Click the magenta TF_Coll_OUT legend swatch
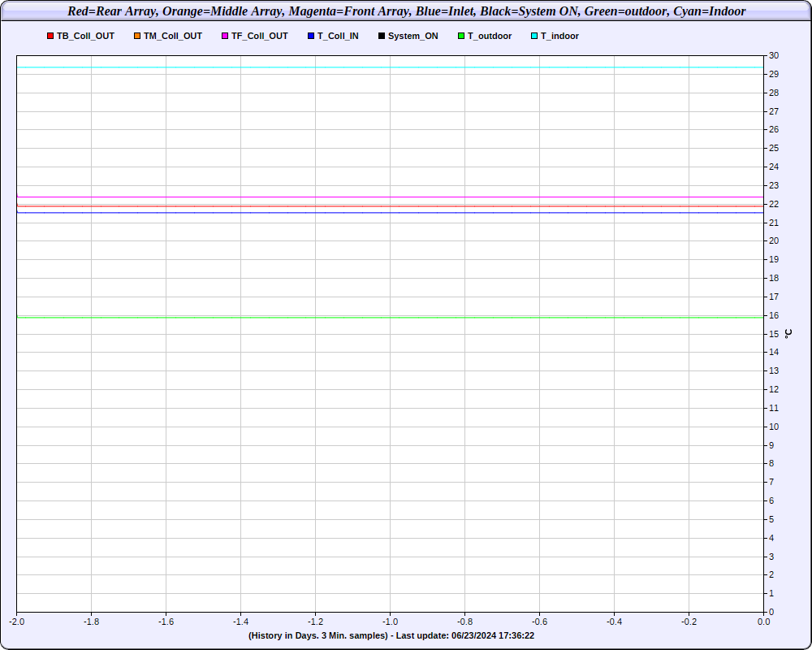Viewport: 812px width, 650px height. 225,37
